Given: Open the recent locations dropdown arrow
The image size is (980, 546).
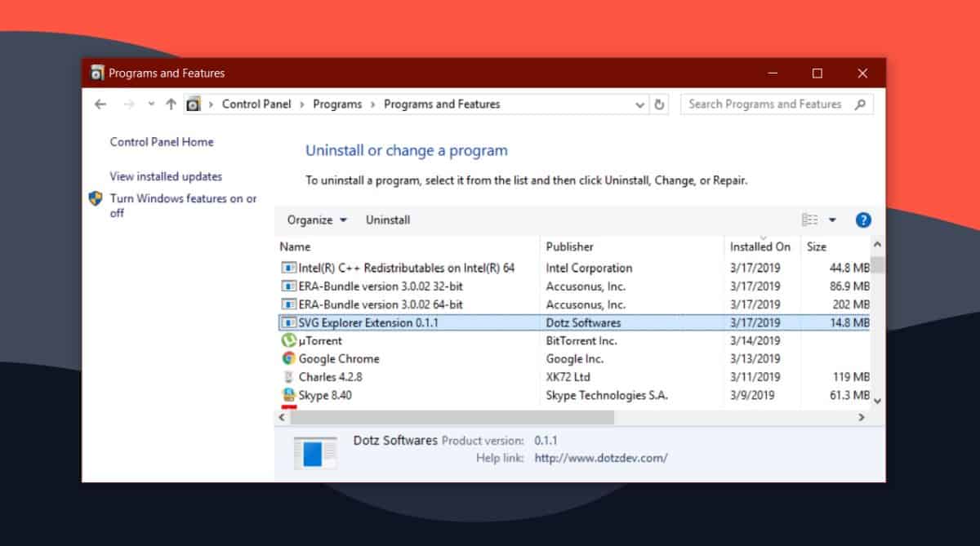Looking at the screenshot, I should tap(151, 104).
